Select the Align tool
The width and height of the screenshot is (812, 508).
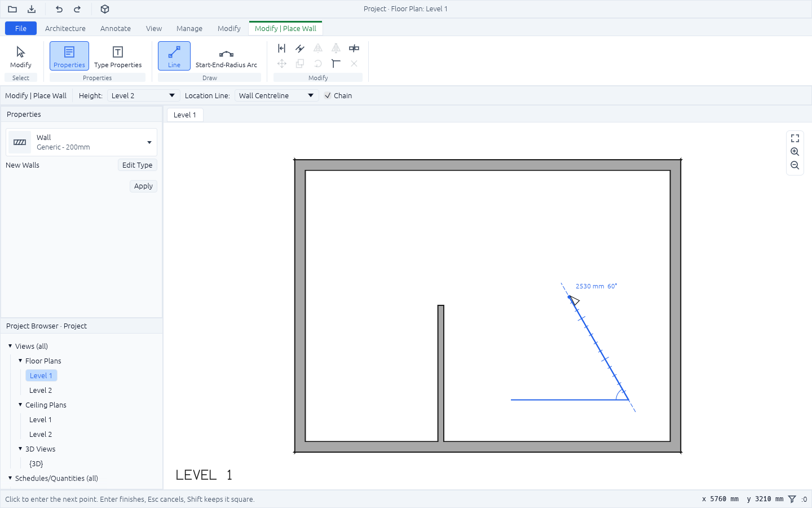coord(282,49)
